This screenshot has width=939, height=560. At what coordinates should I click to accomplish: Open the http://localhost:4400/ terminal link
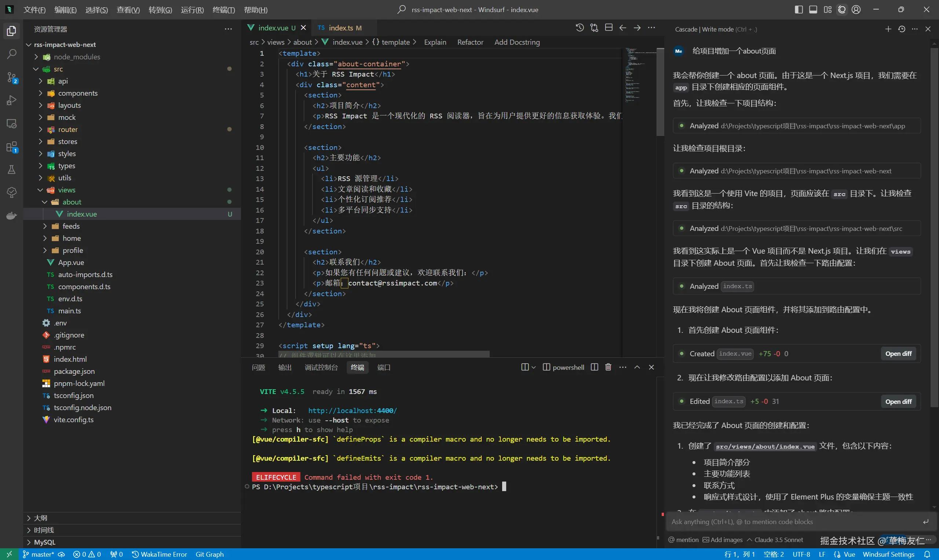(x=352, y=410)
